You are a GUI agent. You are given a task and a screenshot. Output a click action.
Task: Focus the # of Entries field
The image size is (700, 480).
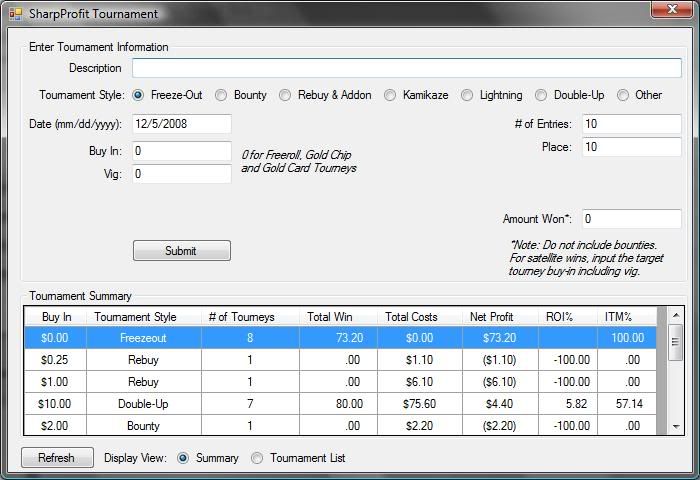[632, 124]
